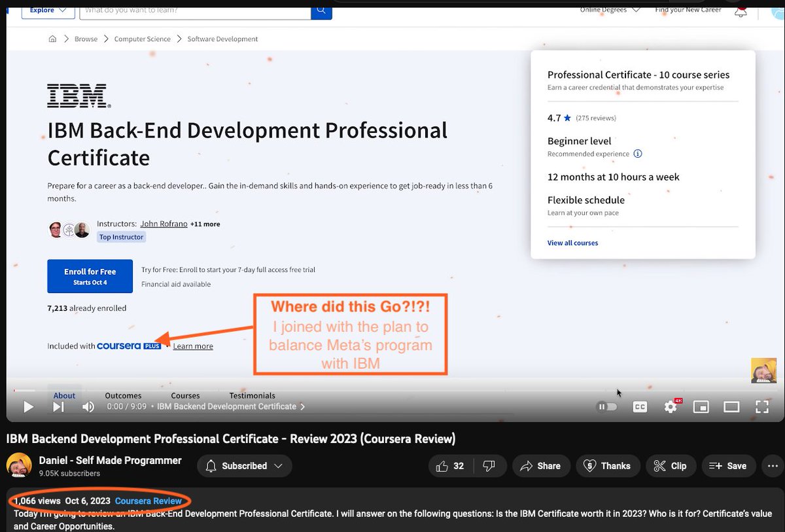Image resolution: width=785 pixels, height=532 pixels.
Task: Click the video title text
Action: pos(231,438)
